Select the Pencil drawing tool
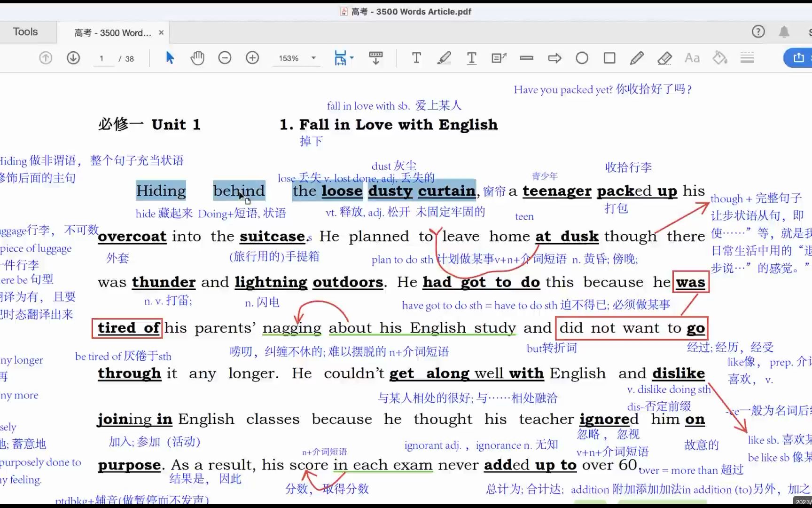Screen dimensions: 812x508 click(x=637, y=58)
